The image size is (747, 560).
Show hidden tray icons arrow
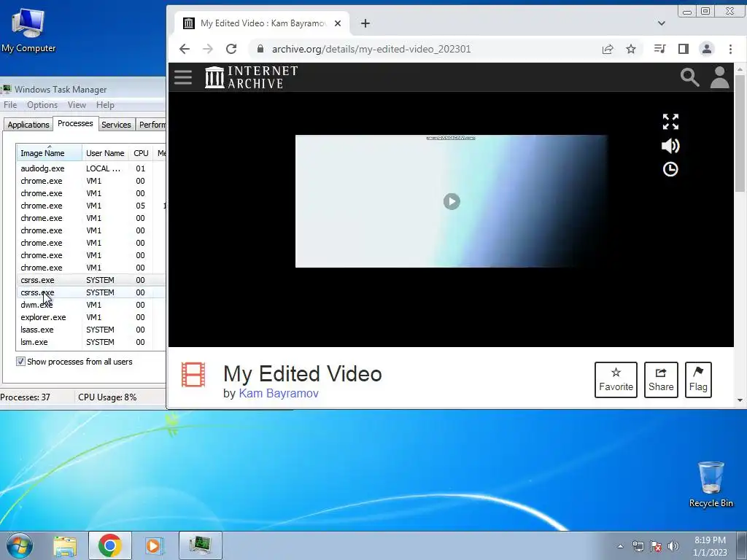(x=620, y=546)
